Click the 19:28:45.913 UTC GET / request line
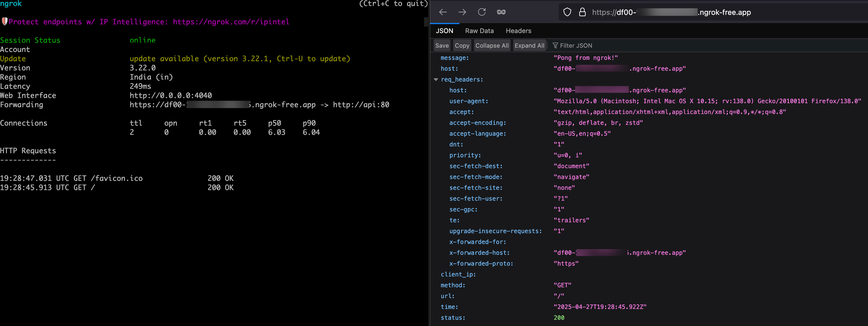 point(117,187)
